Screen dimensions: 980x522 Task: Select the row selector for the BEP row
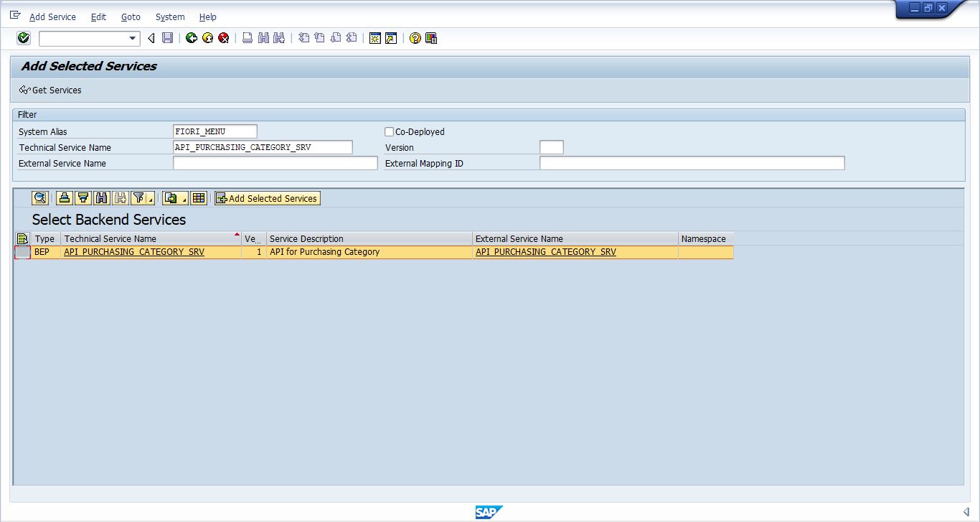click(x=22, y=252)
